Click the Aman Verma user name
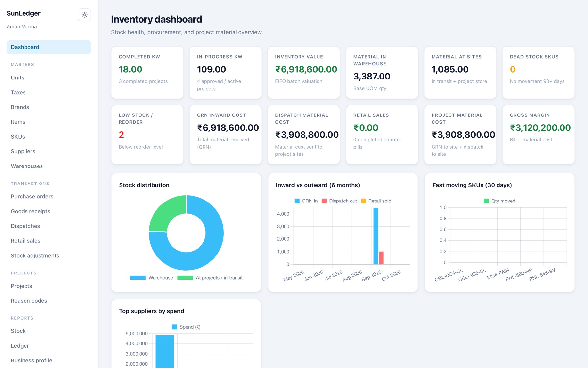This screenshot has width=588, height=368. click(22, 27)
